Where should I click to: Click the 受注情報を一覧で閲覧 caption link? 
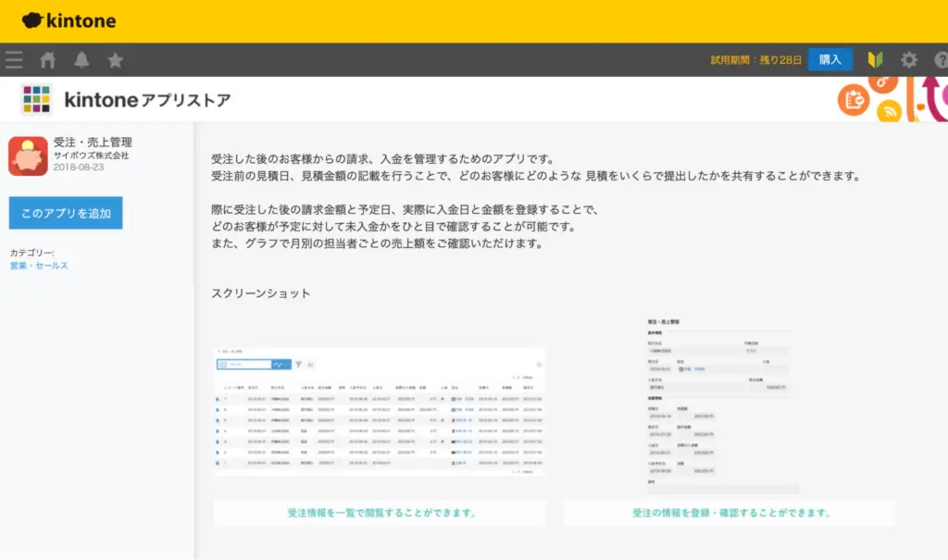point(380,512)
